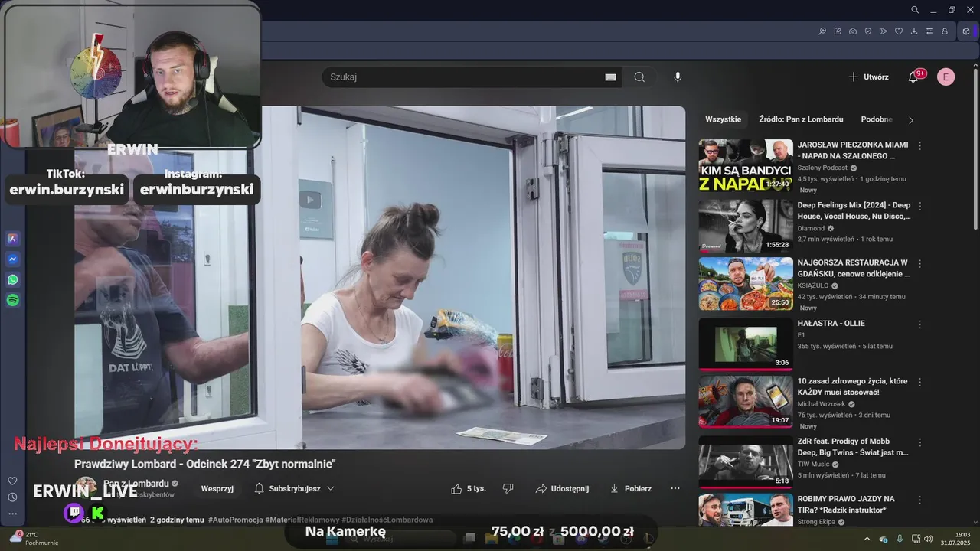Open the browser profile person icon
The image size is (980, 551).
pyautogui.click(x=945, y=31)
